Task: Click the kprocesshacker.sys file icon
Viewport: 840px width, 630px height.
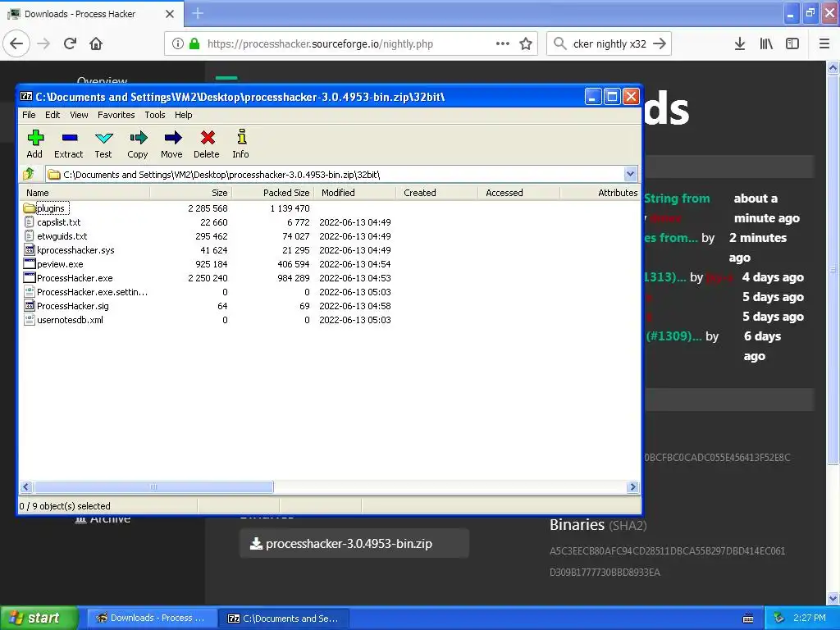Action: [30, 249]
